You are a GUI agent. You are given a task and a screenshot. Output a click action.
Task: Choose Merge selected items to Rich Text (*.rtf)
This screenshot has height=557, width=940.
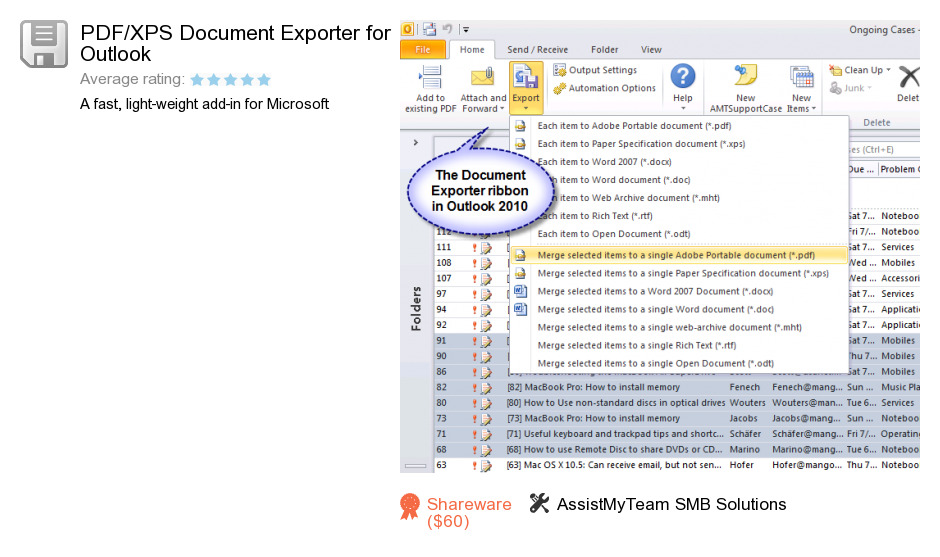pyautogui.click(x=679, y=345)
